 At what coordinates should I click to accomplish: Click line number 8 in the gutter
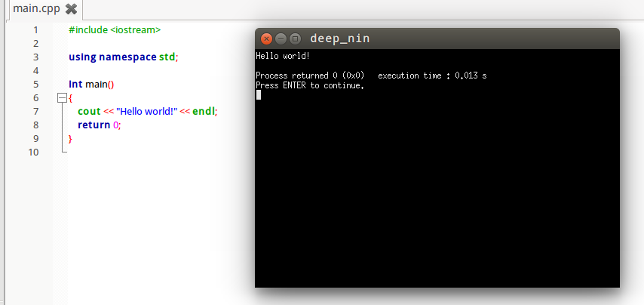click(x=35, y=125)
